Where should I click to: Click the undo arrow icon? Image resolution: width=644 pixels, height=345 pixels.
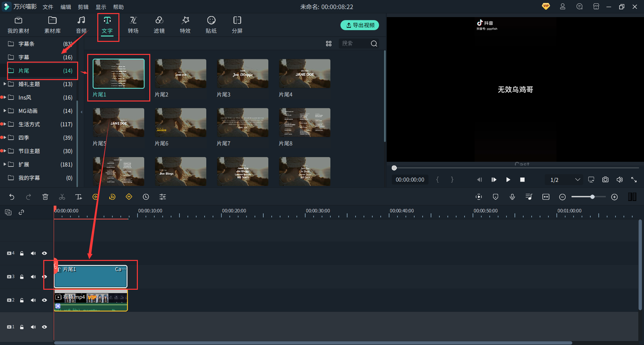point(12,197)
